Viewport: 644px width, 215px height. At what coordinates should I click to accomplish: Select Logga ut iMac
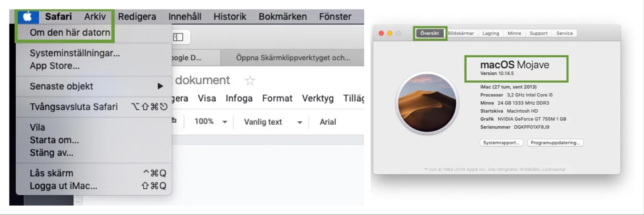tap(94, 186)
